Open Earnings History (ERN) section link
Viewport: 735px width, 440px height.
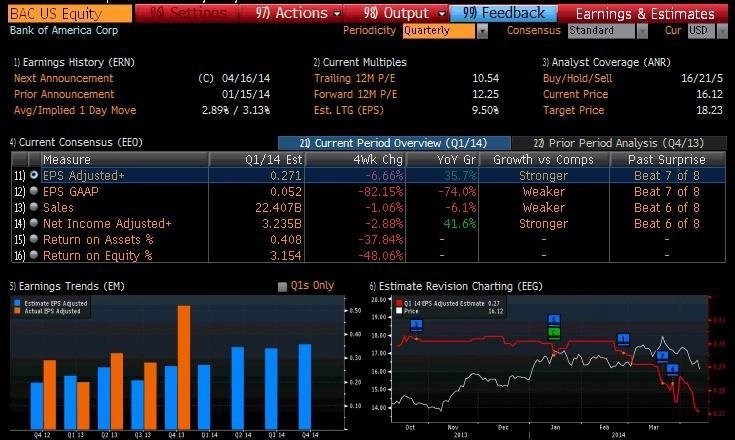pyautogui.click(x=74, y=62)
